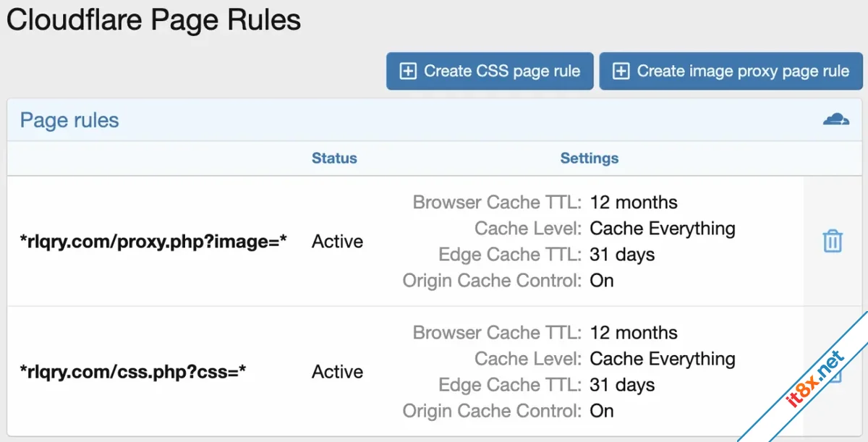Click the Active status of the css.php rule
Image resolution: width=868 pixels, height=442 pixels.
coord(337,372)
